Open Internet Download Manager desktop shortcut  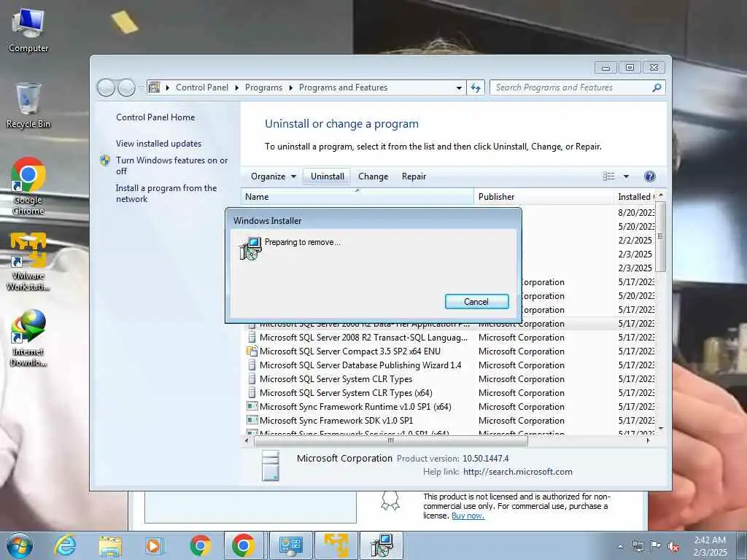click(28, 338)
